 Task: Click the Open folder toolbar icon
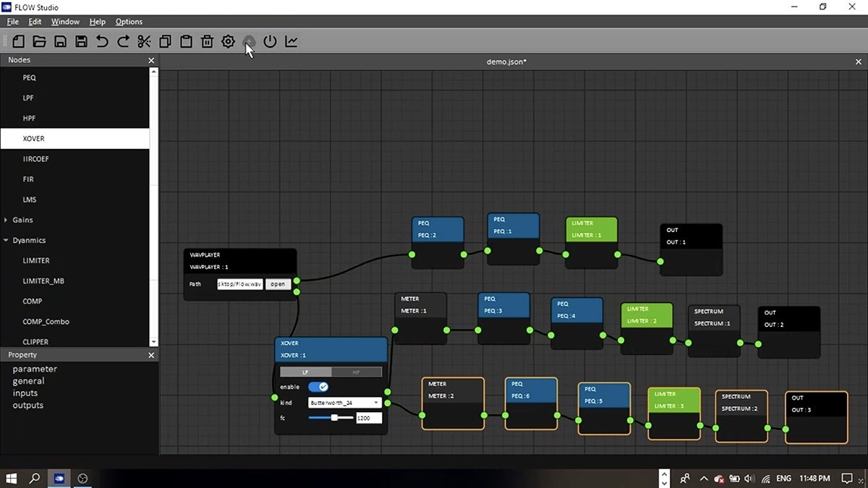pos(39,41)
